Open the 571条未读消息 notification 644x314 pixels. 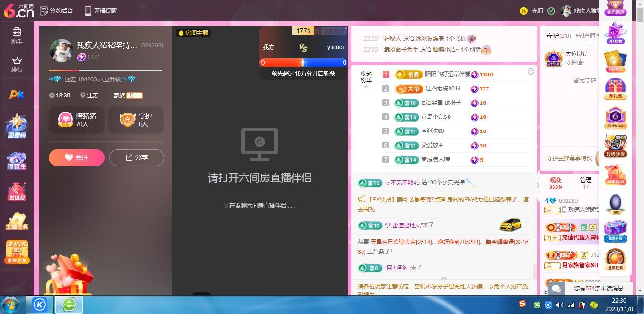(598, 288)
